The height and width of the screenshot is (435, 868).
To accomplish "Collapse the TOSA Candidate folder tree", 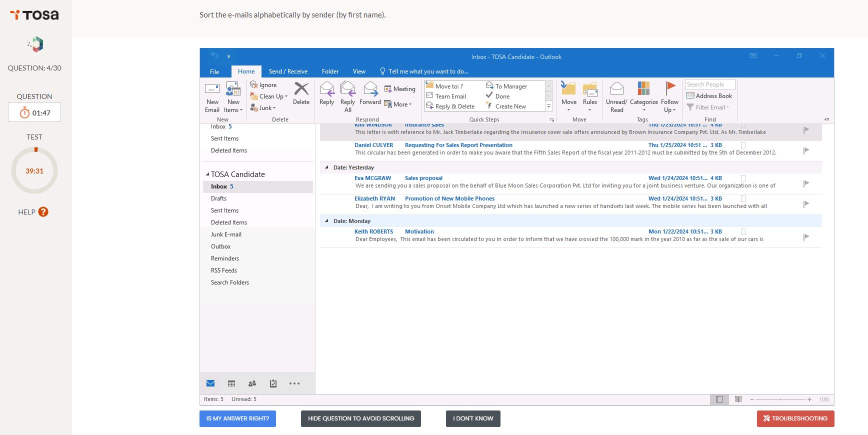I will click(x=207, y=174).
